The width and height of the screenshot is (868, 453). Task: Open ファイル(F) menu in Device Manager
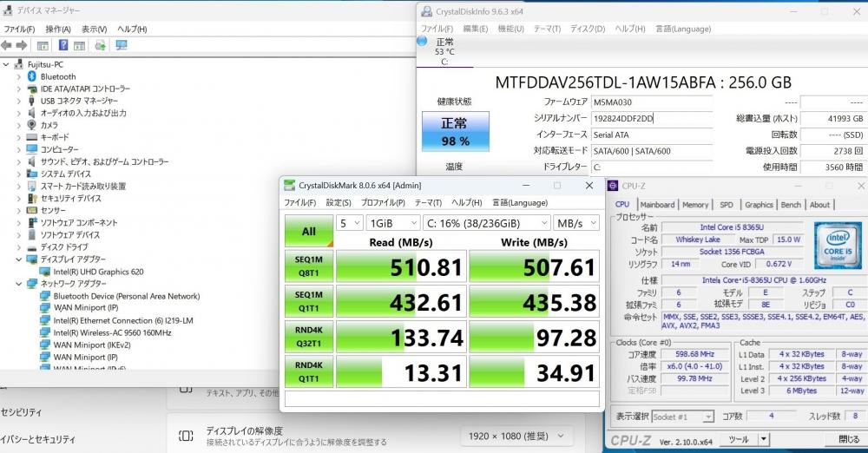coord(19,29)
